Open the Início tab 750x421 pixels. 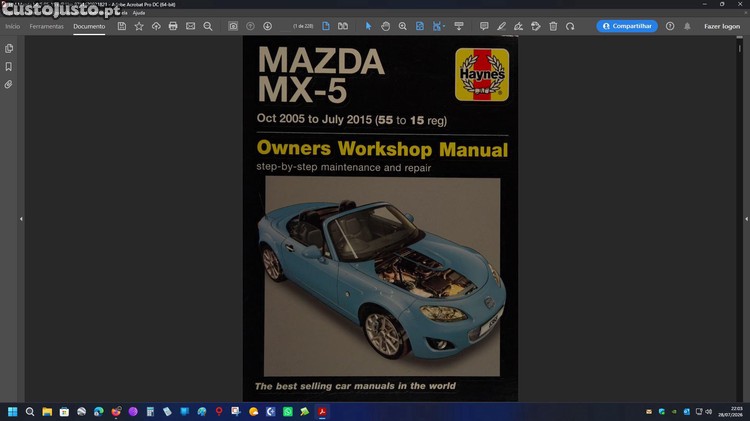pyautogui.click(x=12, y=26)
